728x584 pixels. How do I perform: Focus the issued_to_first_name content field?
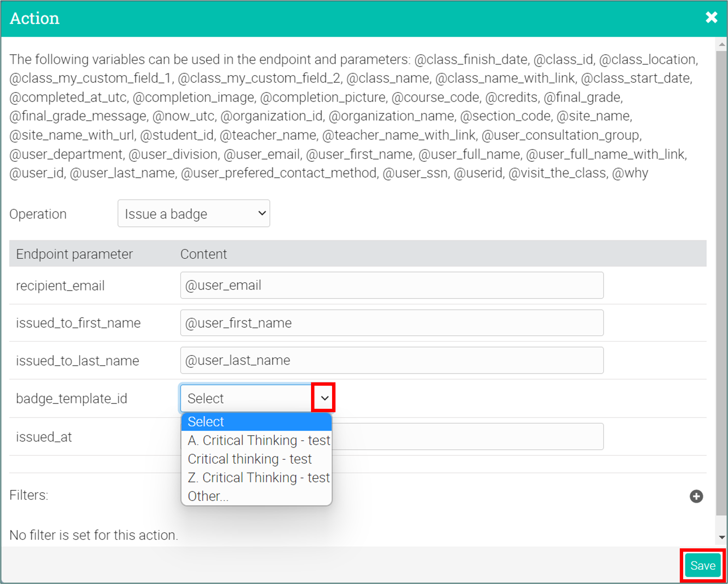pyautogui.click(x=392, y=323)
